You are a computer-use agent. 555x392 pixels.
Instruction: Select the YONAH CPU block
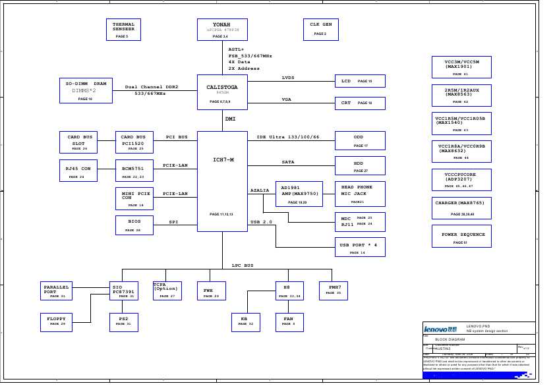222,30
